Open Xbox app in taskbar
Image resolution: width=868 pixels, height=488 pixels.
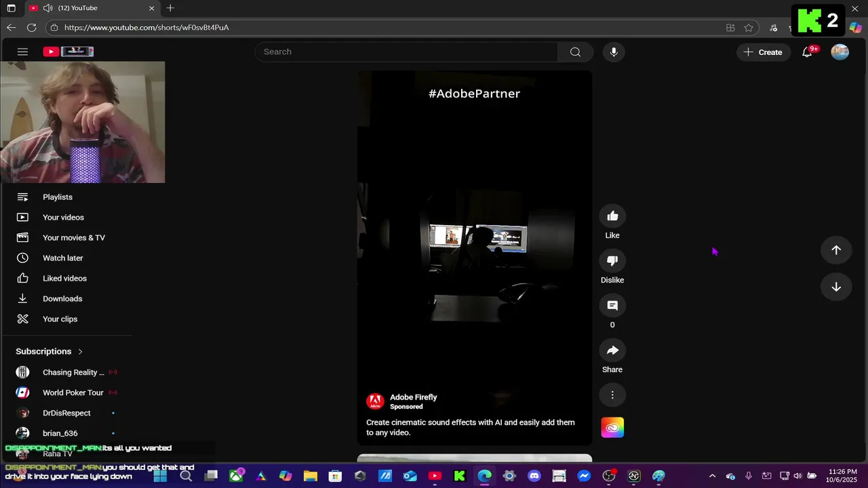point(236,476)
